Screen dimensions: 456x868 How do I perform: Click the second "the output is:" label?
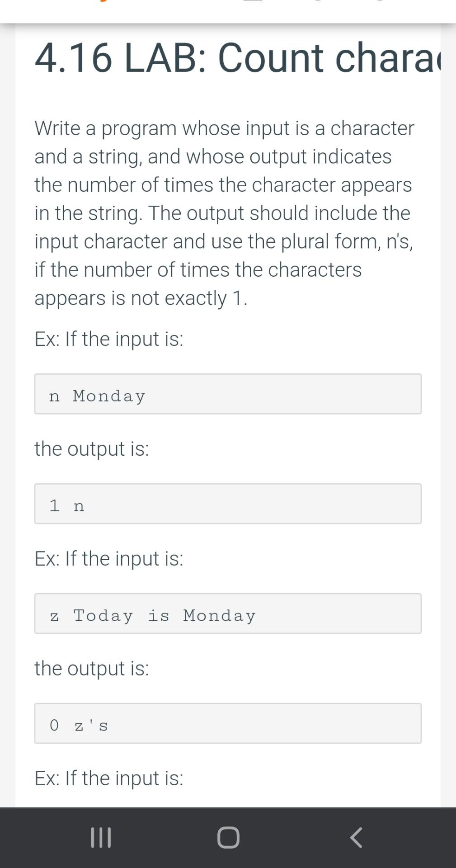pyautogui.click(x=92, y=668)
